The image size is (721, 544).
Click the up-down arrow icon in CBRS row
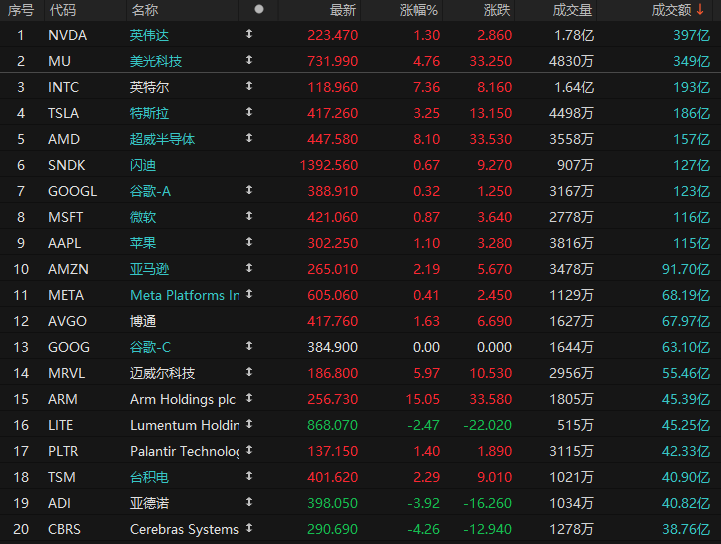click(249, 527)
